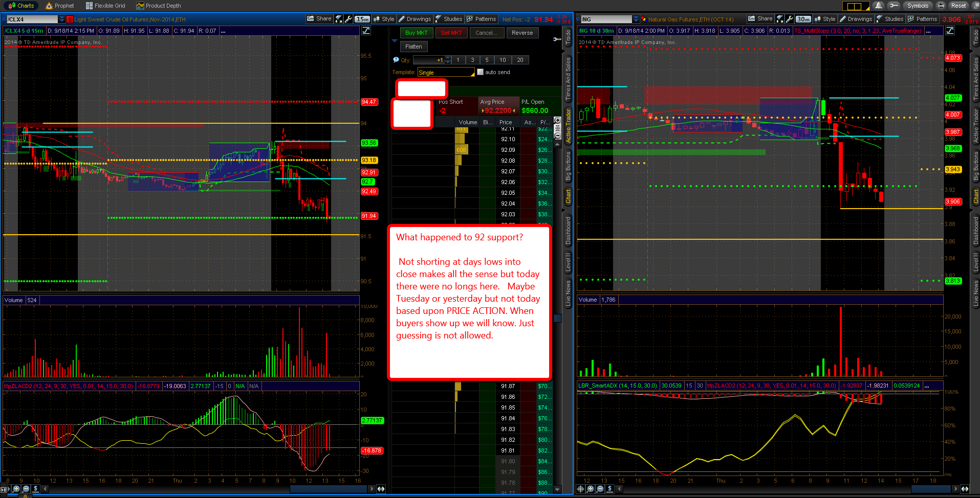
Task: Set quantity to 3
Action: 472,60
